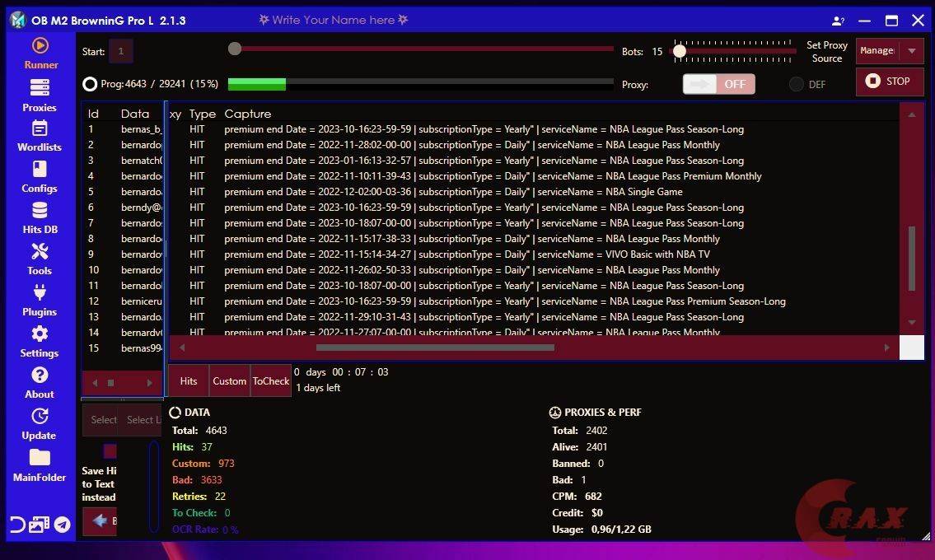935x560 pixels.
Task: Click the capture list scroll up arrow
Action: [x=912, y=114]
